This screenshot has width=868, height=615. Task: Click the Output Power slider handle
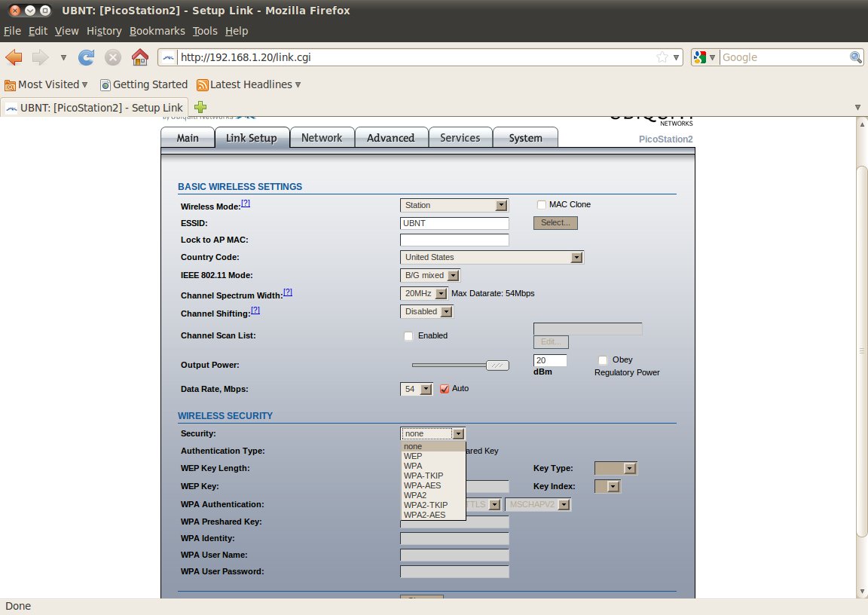coord(497,366)
